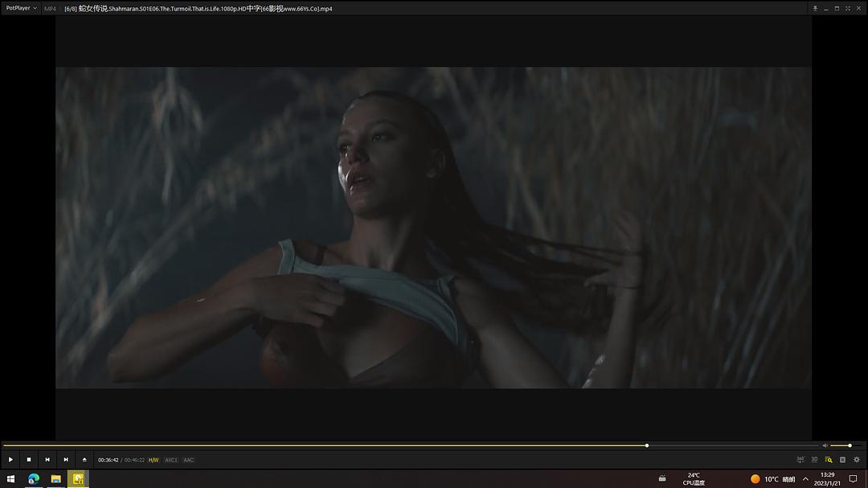Enable 360 degree video mode
Image resolution: width=868 pixels, height=488 pixels.
[800, 460]
